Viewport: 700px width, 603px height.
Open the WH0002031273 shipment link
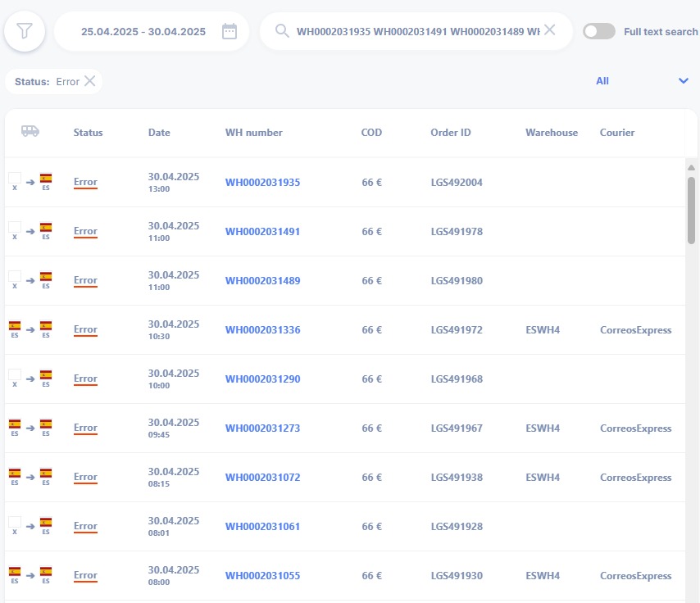262,428
